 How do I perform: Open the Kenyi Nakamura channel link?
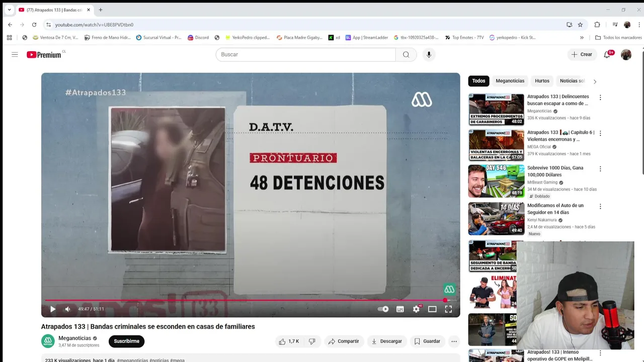pos(542,220)
